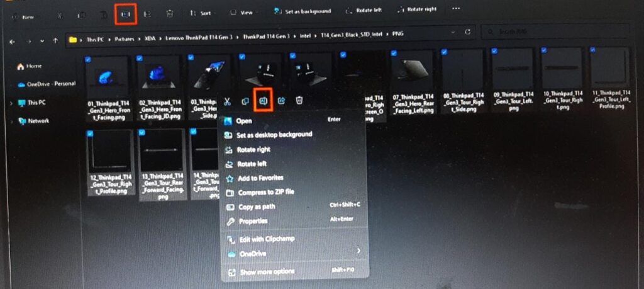Choose Rotate right in the context menu
Viewport: 644px width, 289px height.
point(292,150)
